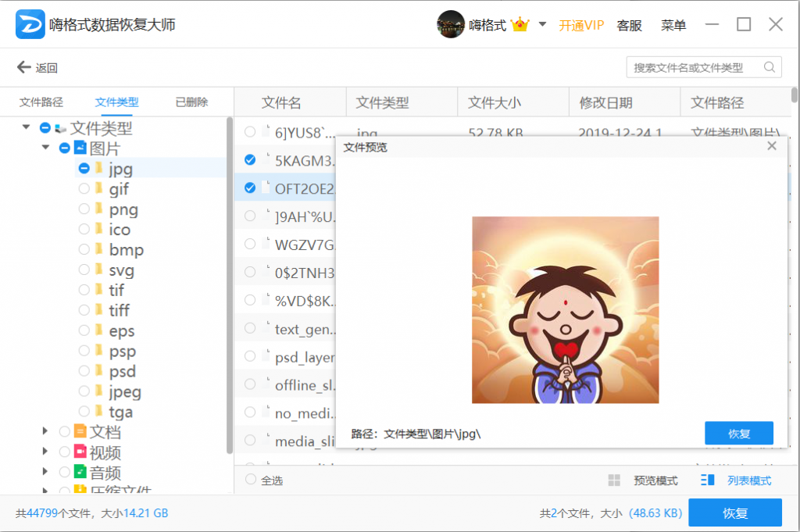Click the VIP crown icon
The image size is (800, 532).
[520, 24]
